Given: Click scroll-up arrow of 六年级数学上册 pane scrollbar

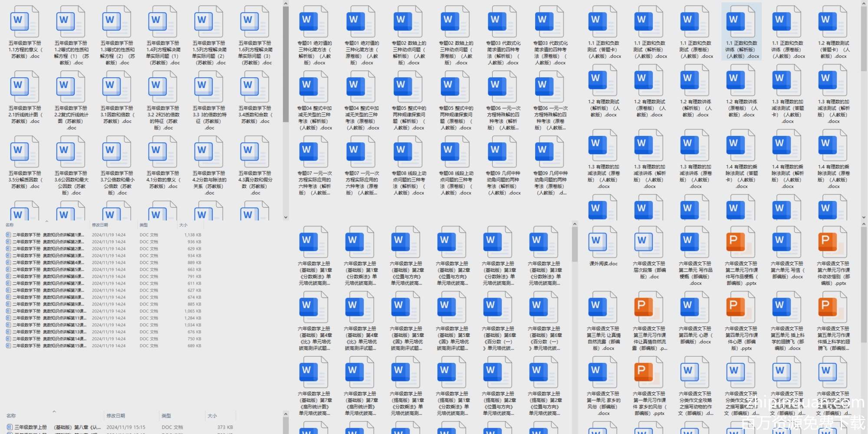Looking at the screenshot, I should click(x=575, y=224).
